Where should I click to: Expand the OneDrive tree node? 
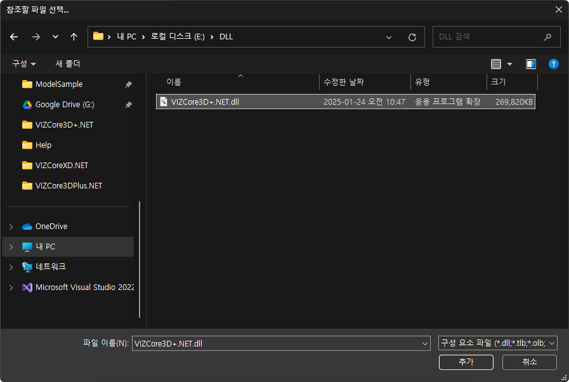11,226
